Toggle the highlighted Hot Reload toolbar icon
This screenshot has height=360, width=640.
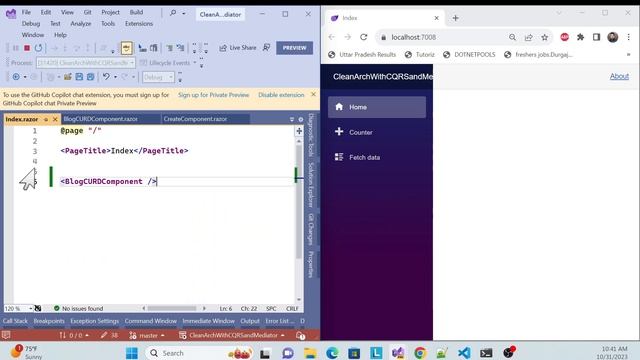click(127, 48)
